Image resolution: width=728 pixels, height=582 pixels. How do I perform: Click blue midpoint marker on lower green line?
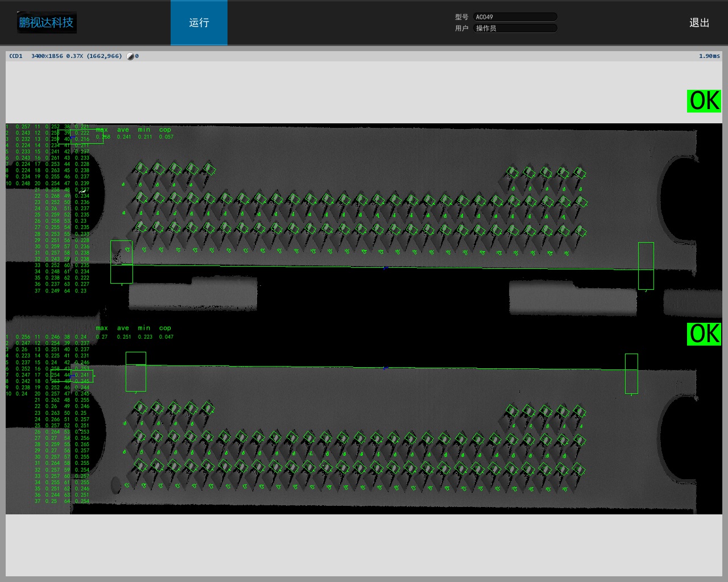[x=386, y=368]
